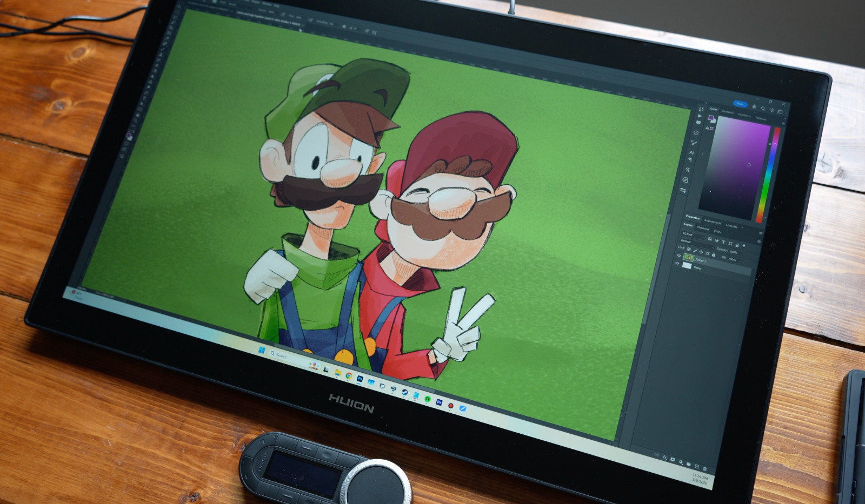The image size is (865, 504).
Task: Create a new layer
Action: [697, 466]
